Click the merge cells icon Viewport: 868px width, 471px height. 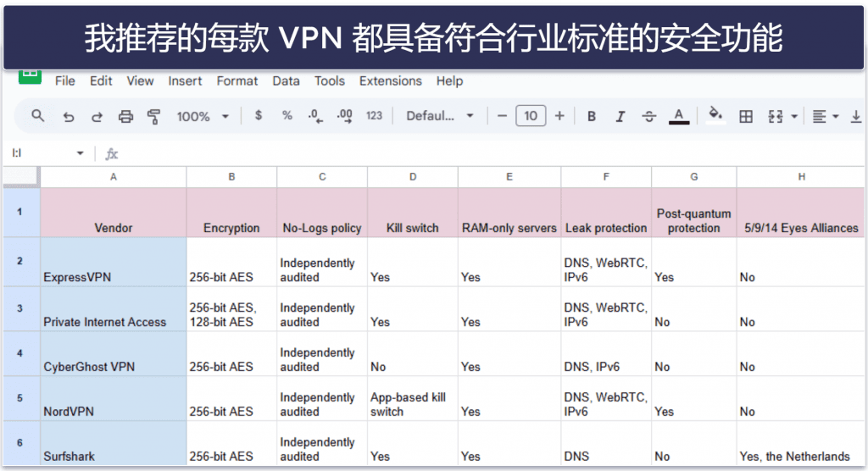click(776, 116)
